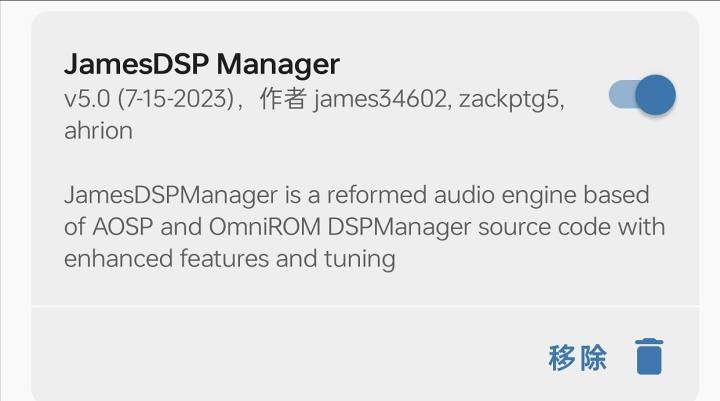Click the author name ahrion
The width and height of the screenshot is (720, 401).
tap(98, 131)
